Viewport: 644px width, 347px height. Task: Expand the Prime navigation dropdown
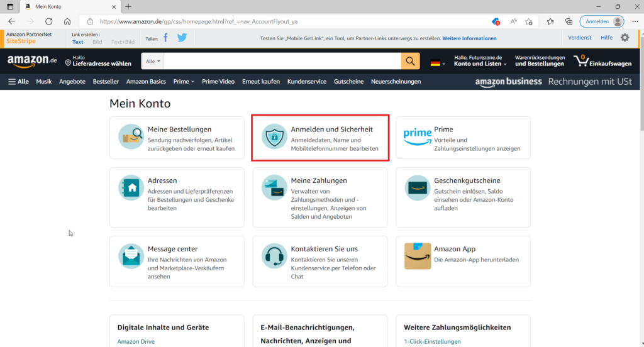pos(184,81)
